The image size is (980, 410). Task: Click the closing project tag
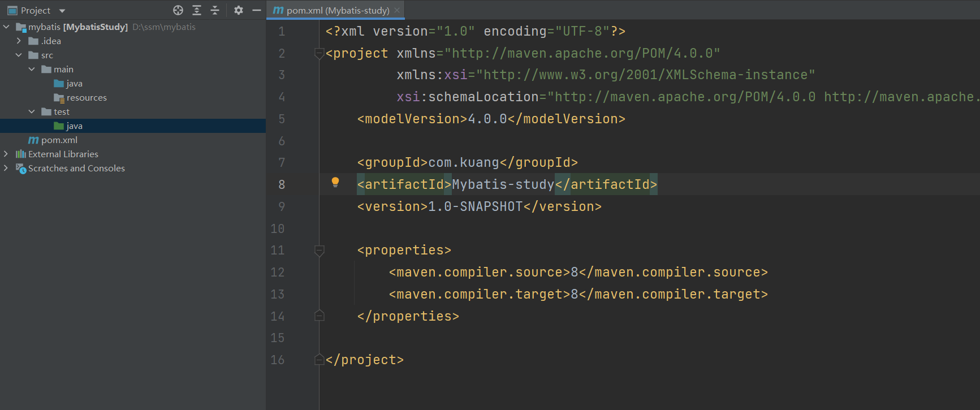(x=365, y=360)
